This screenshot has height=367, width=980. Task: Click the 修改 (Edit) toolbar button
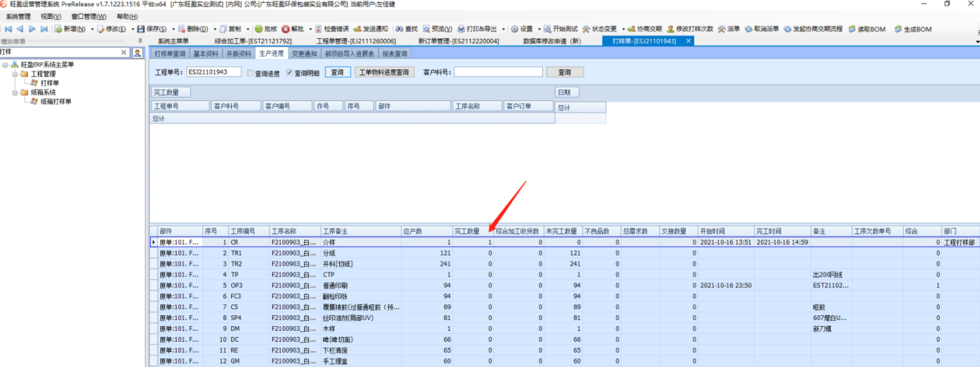(x=112, y=29)
